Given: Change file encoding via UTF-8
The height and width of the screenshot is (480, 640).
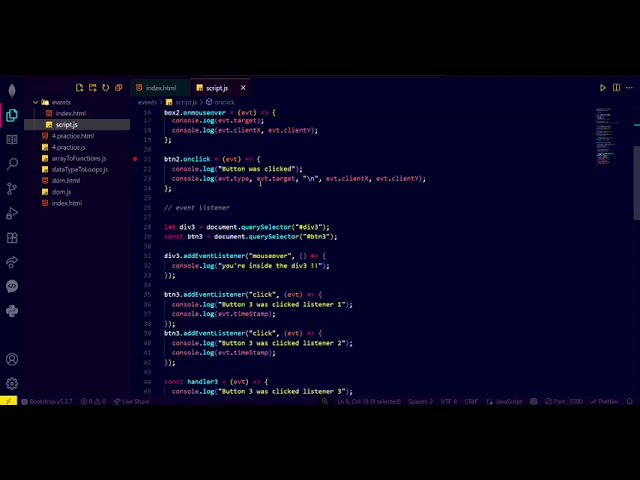Looking at the screenshot, I should pos(449,401).
